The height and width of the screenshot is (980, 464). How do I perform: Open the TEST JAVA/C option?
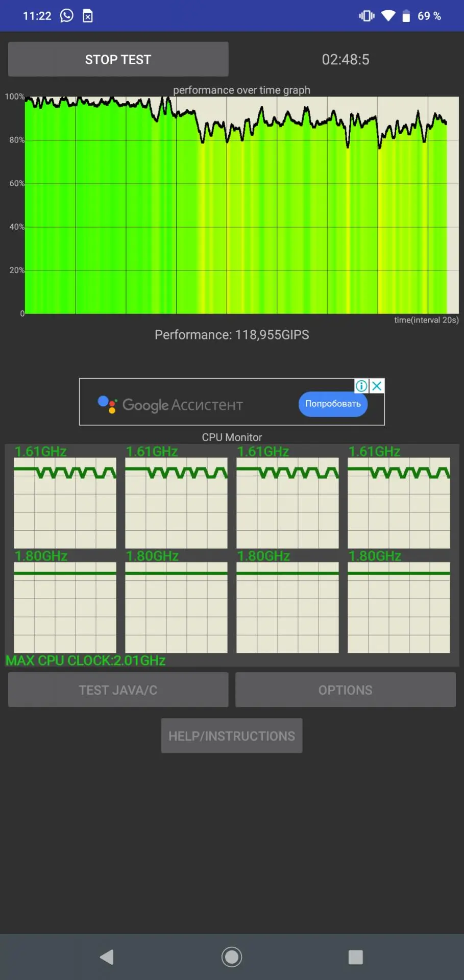pos(118,690)
